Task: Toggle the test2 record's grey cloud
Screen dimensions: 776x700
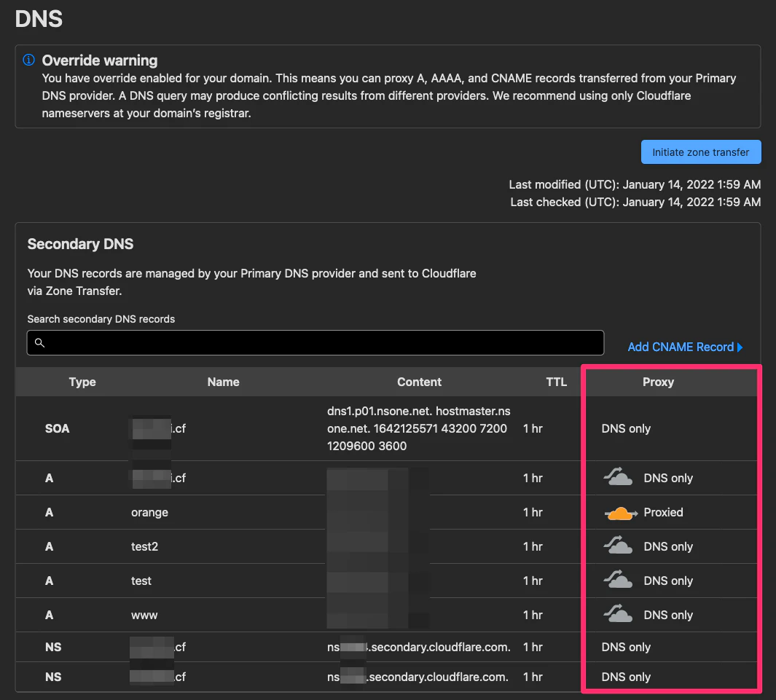Action: point(618,545)
